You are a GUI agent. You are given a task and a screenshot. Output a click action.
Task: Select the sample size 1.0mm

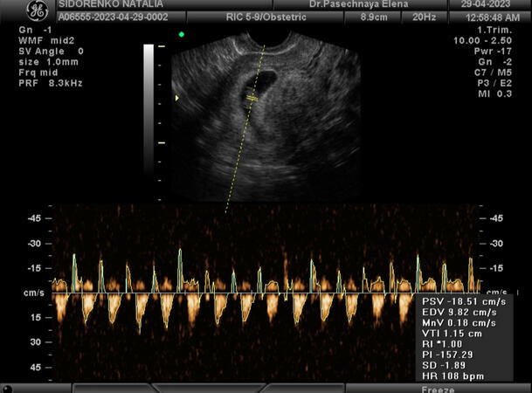pyautogui.click(x=49, y=62)
